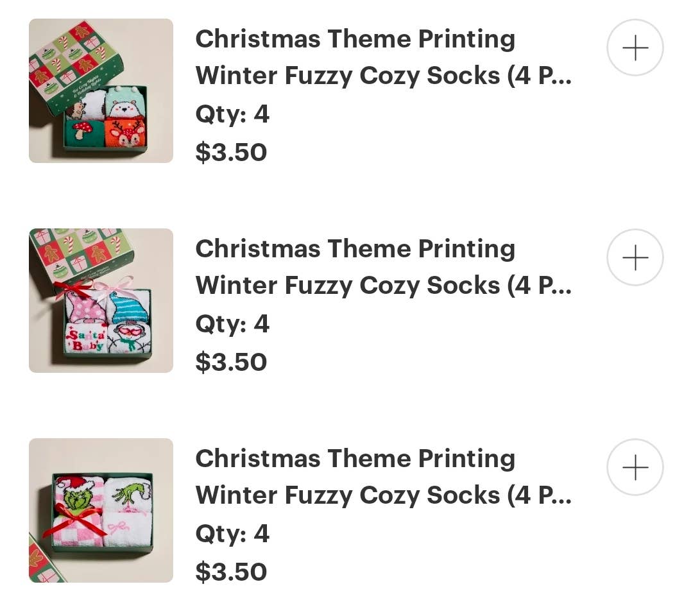Click the $3.50 price of Grinch socks
The image size is (693, 616).
coord(231,572)
